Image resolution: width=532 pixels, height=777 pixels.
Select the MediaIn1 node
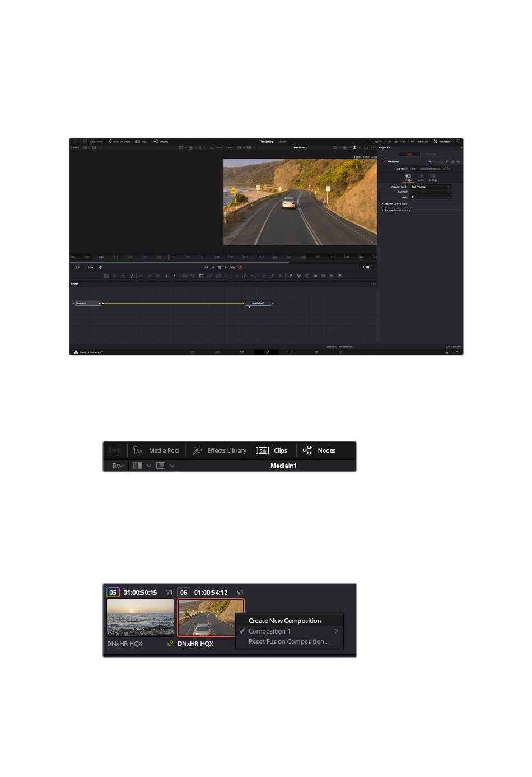(x=88, y=303)
